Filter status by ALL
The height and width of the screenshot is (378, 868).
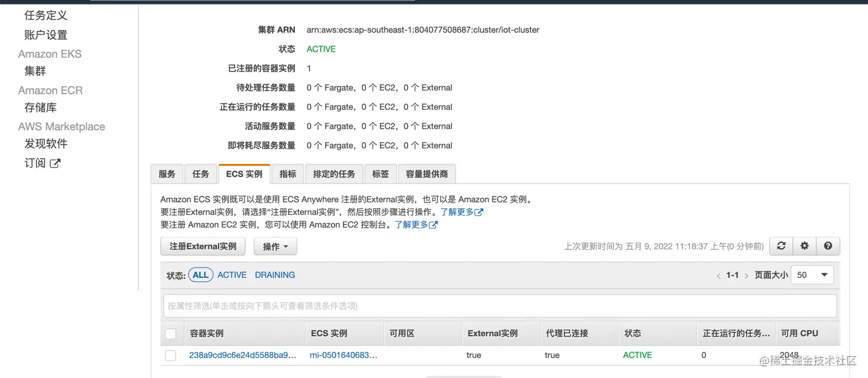click(200, 275)
